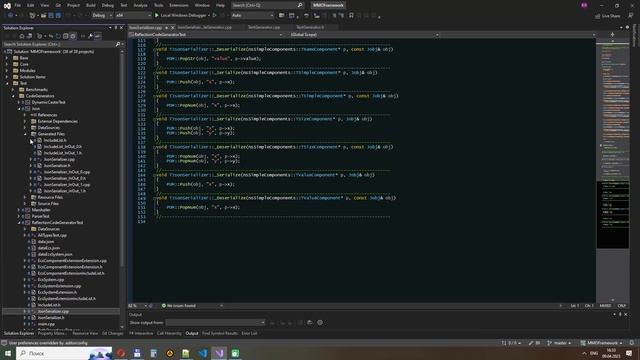
Task: Click the bookmark icon in the toolbar
Action: (351, 16)
